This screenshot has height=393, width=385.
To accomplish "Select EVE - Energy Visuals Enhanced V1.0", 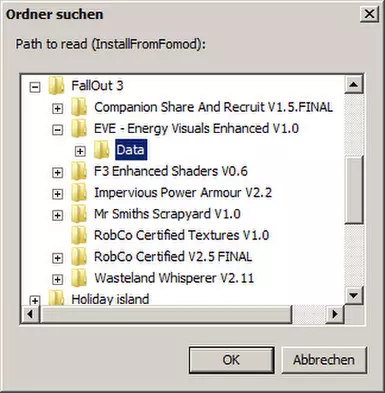I will point(196,129).
